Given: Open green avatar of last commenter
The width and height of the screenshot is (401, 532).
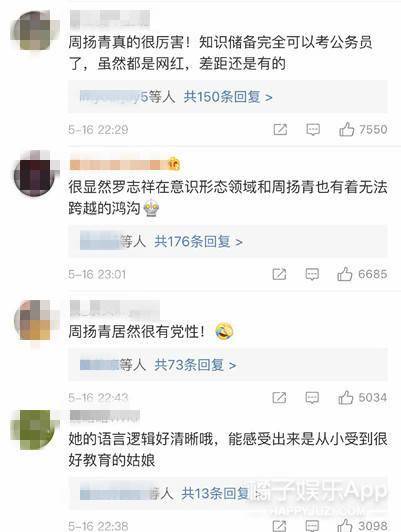Looking at the screenshot, I should coord(33,430).
